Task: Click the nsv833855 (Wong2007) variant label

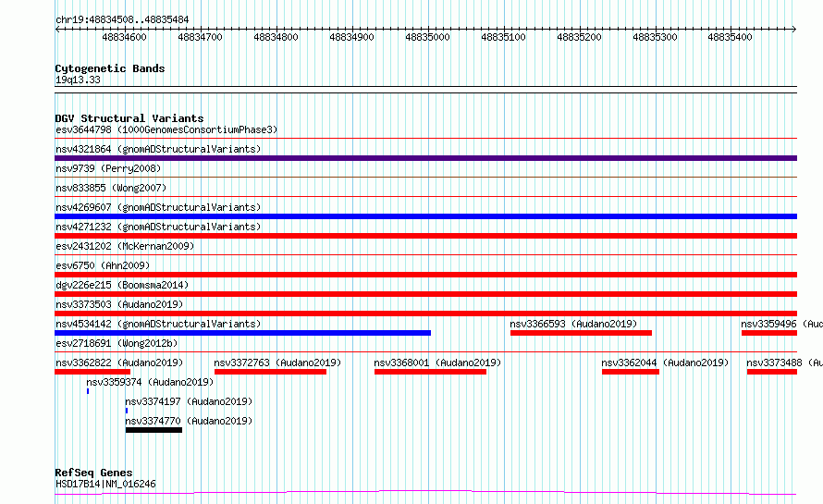Action: [x=111, y=188]
